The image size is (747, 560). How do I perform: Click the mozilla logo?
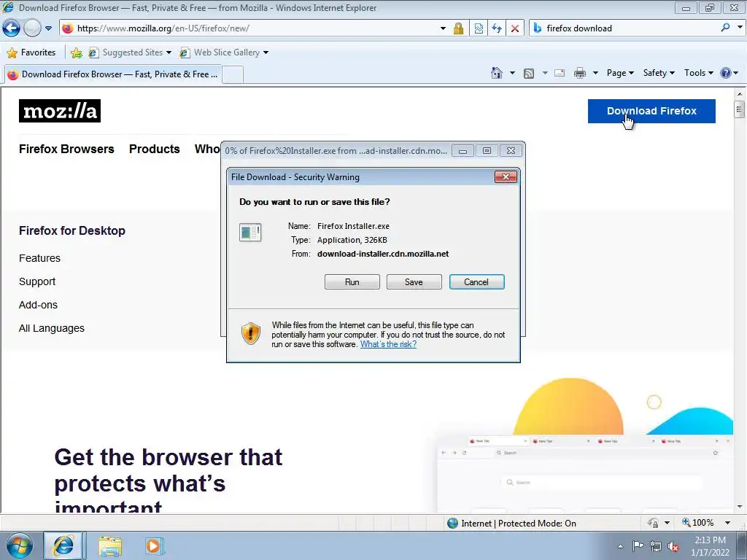[60, 111]
